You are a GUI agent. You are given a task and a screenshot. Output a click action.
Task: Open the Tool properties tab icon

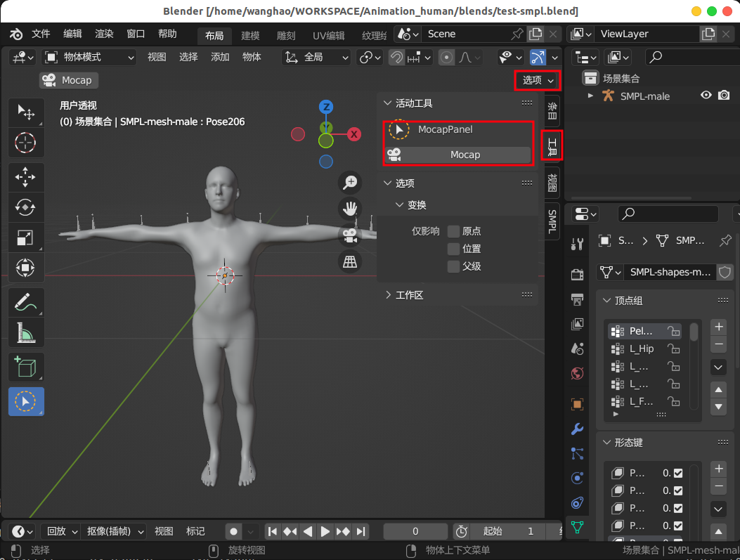pos(577,244)
